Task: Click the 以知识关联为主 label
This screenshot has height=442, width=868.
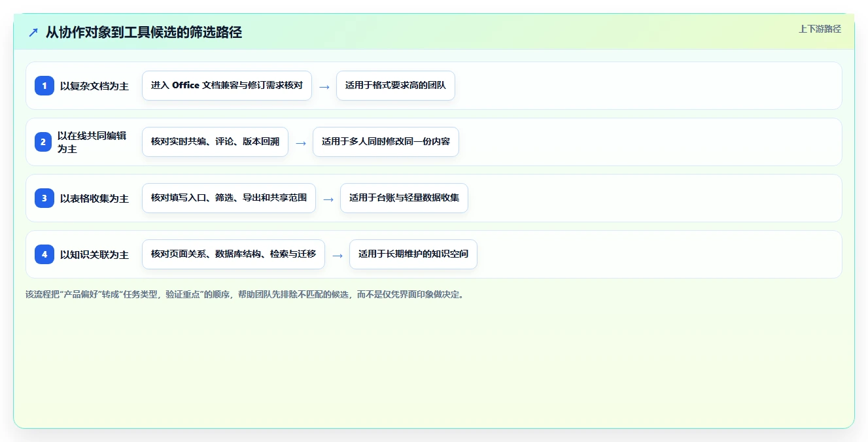Action: (x=94, y=254)
